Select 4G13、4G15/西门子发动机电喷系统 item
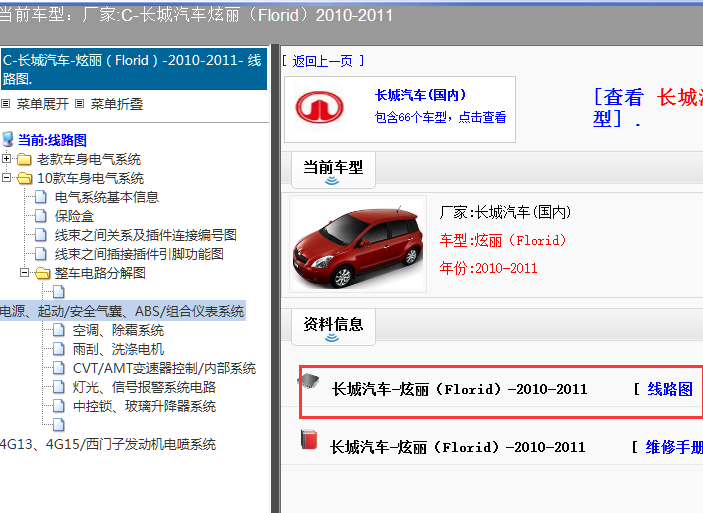The height and width of the screenshot is (513, 703). tap(108, 444)
